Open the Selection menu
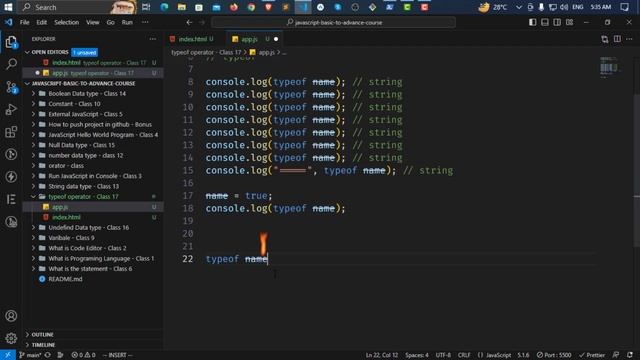Screen dimensions: 640x360 [x=66, y=22]
